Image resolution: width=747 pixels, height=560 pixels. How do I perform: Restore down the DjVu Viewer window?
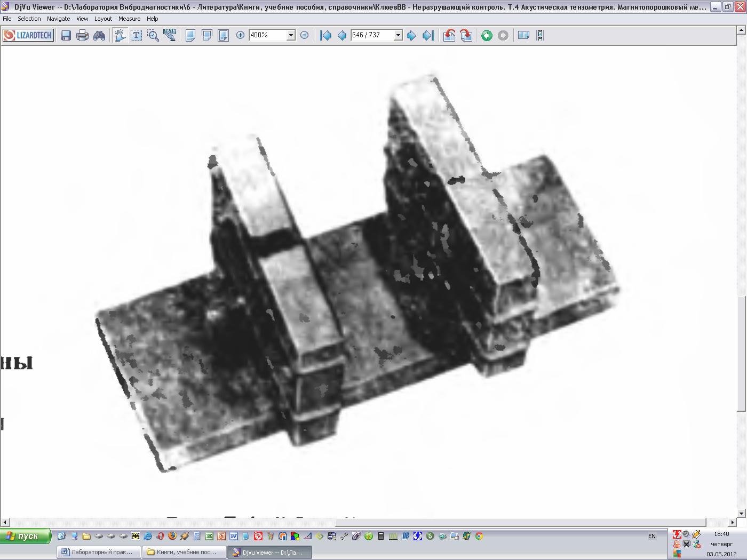tap(728, 7)
